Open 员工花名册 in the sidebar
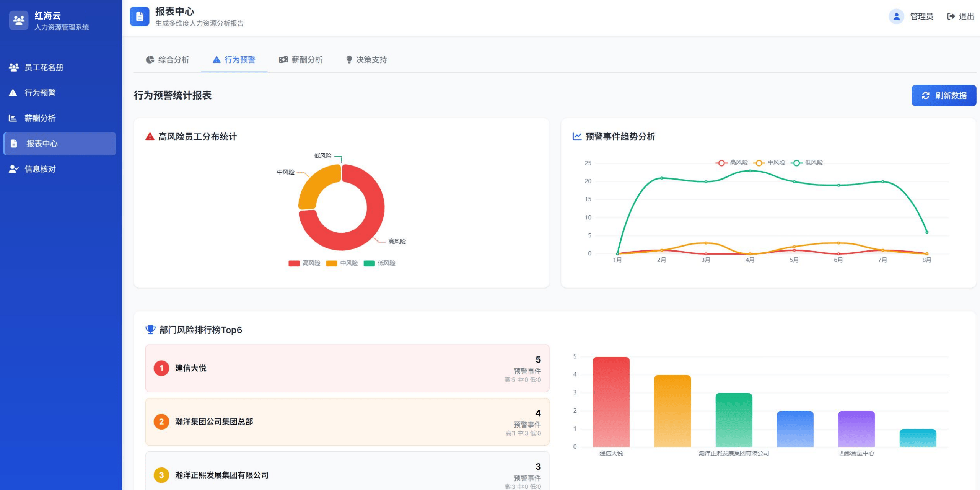980x490 pixels. (x=44, y=68)
